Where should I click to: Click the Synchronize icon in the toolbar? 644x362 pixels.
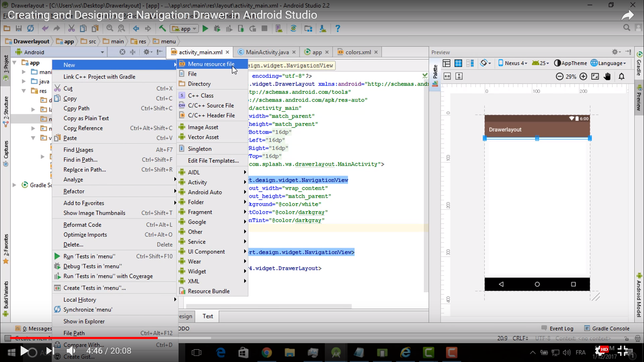(x=31, y=29)
